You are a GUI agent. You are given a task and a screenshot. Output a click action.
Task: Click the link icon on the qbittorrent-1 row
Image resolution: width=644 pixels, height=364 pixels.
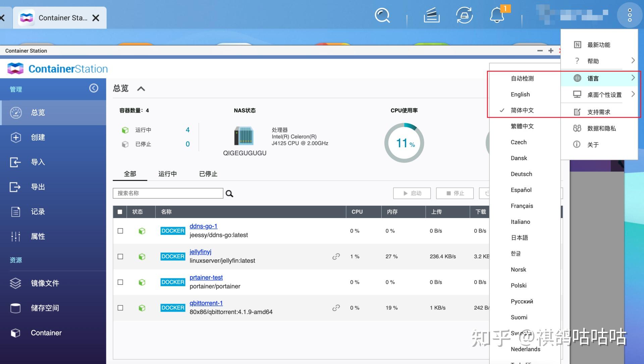click(x=336, y=308)
